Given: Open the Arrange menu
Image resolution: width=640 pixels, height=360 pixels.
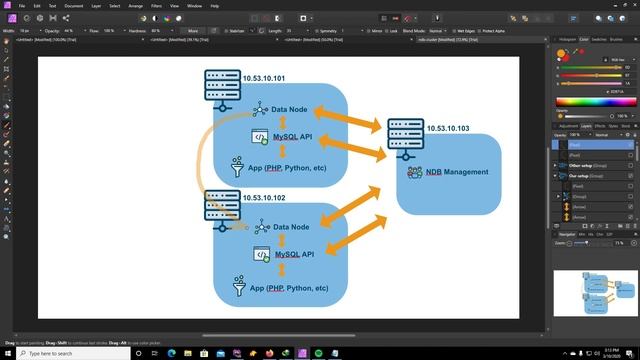Looking at the screenshot, I should point(136,6).
